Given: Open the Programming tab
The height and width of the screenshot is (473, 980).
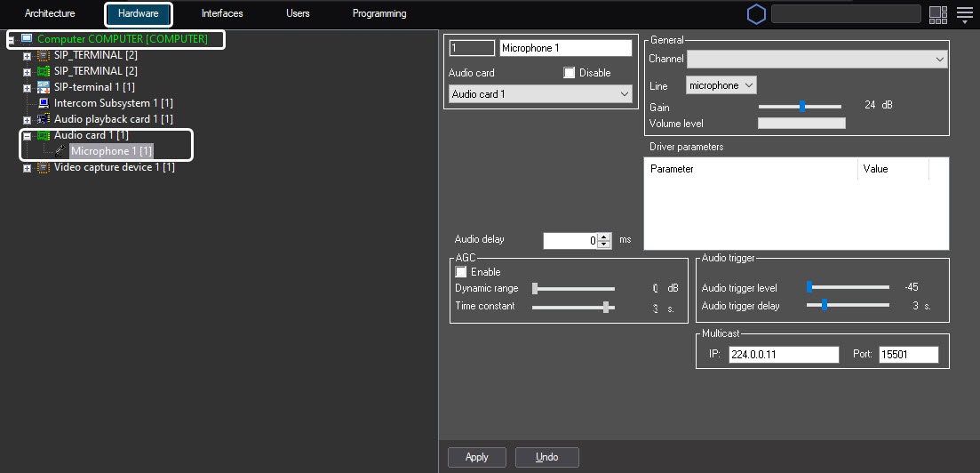Looking at the screenshot, I should [x=378, y=14].
